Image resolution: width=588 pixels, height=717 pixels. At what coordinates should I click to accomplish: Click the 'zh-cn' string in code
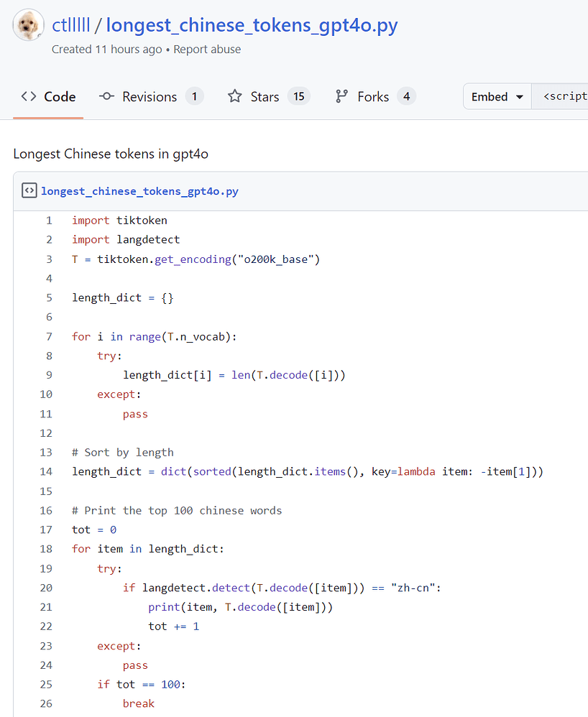click(x=413, y=588)
